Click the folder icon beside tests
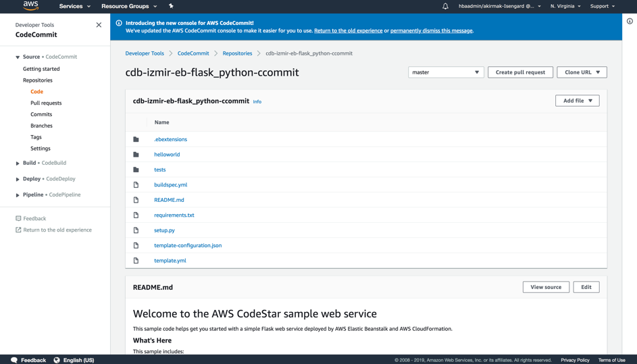 point(136,170)
